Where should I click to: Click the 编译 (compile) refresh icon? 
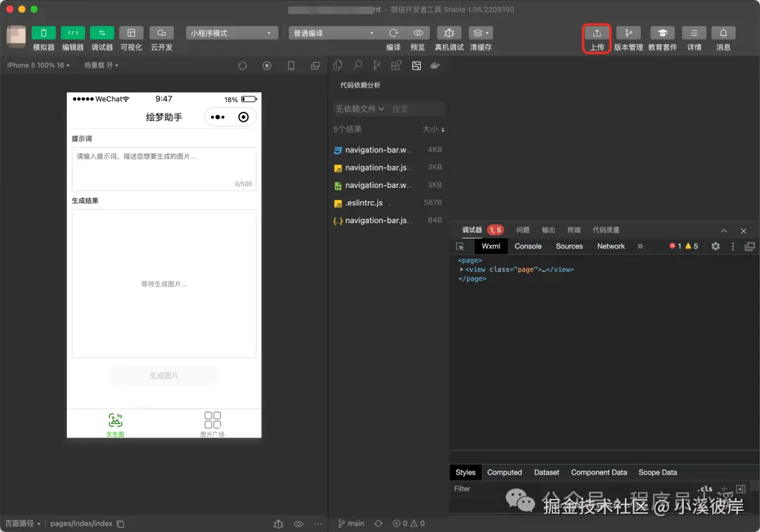click(393, 32)
